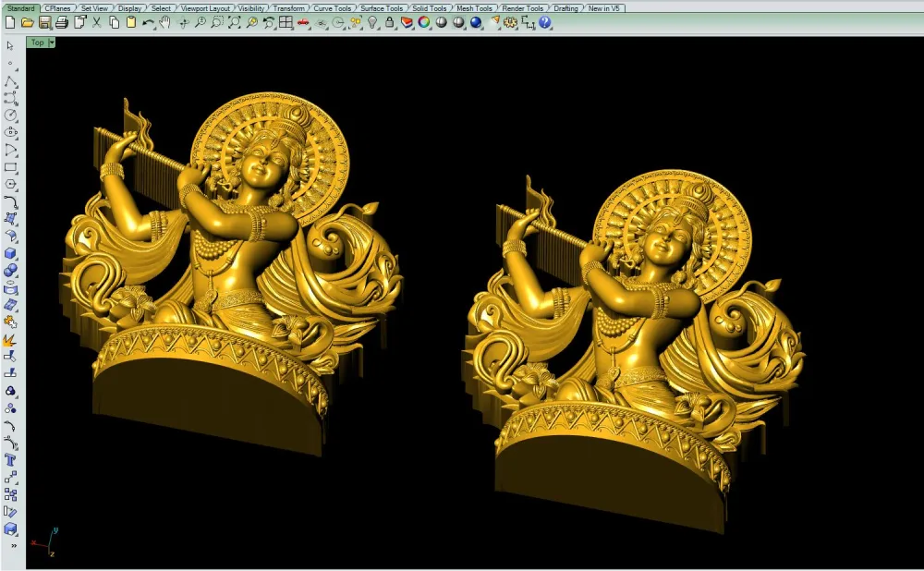Screen dimensions: 924x571
Task: Open the Transform tab
Action: (x=288, y=8)
